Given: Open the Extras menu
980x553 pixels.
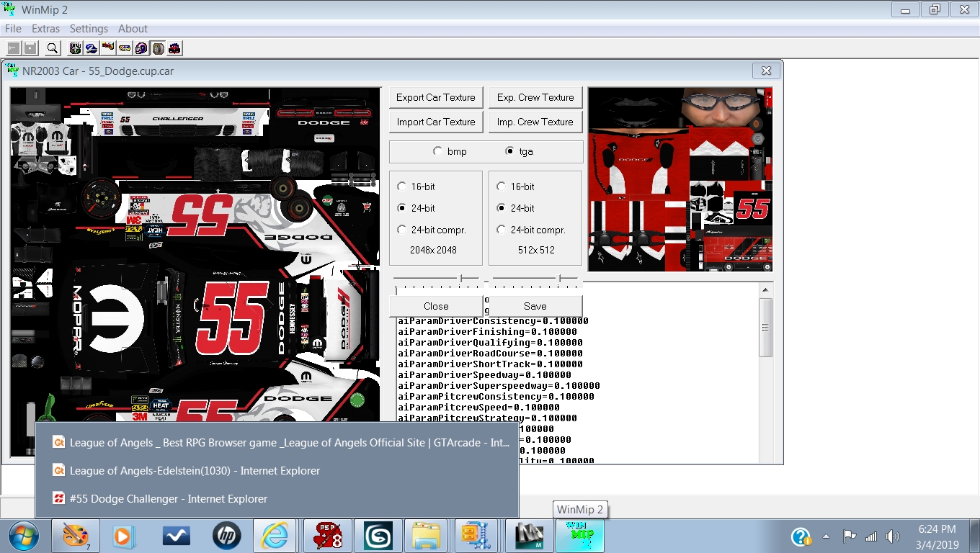Looking at the screenshot, I should coord(45,29).
